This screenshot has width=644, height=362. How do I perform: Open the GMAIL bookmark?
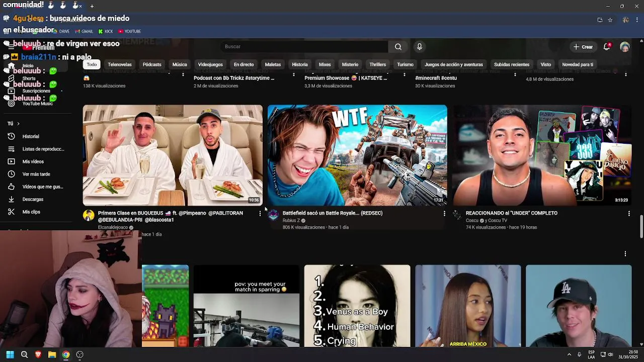(x=84, y=31)
